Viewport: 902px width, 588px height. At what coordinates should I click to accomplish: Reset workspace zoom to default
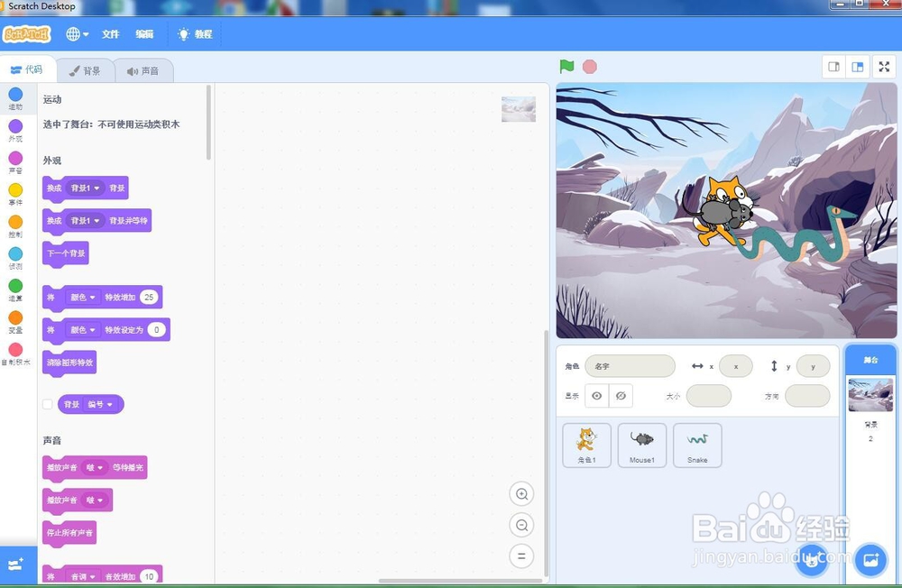tap(521, 556)
